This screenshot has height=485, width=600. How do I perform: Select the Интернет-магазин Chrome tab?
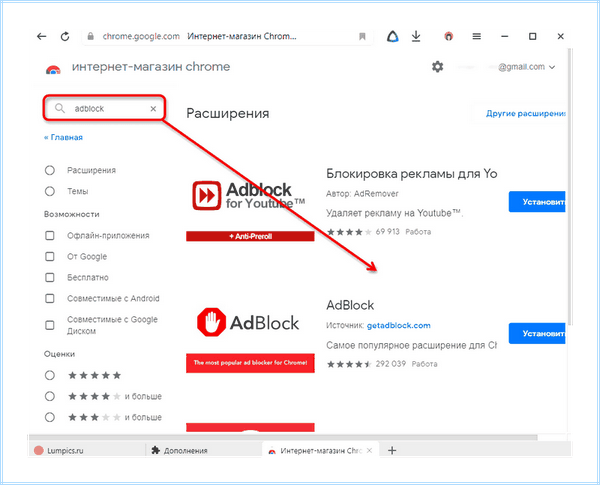coord(321,451)
